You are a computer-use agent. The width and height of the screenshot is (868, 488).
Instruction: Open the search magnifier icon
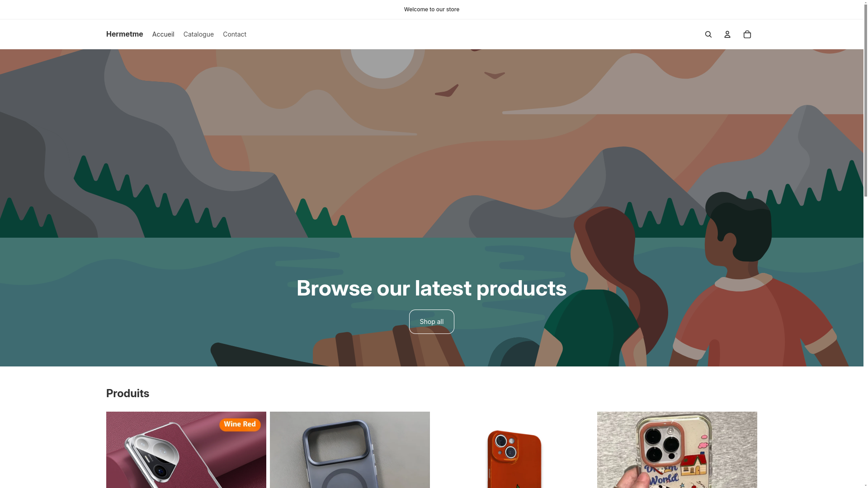[708, 34]
